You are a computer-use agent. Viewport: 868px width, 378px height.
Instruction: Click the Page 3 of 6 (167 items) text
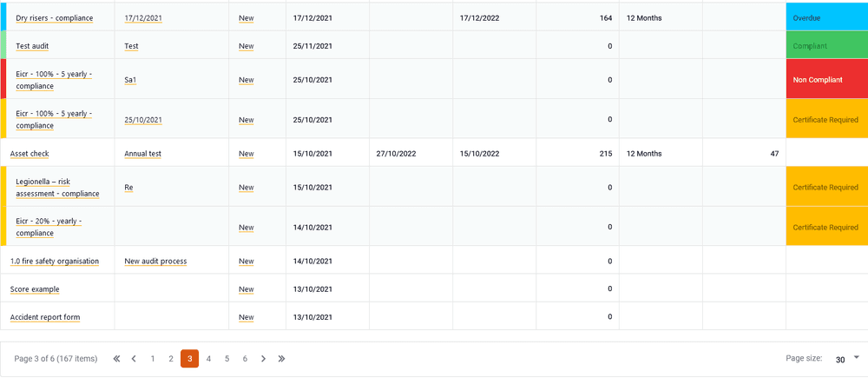pos(56,359)
